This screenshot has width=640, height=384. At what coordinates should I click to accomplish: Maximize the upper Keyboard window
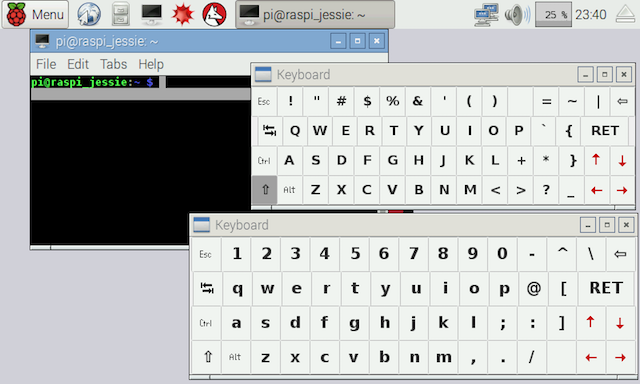pyautogui.click(x=604, y=75)
